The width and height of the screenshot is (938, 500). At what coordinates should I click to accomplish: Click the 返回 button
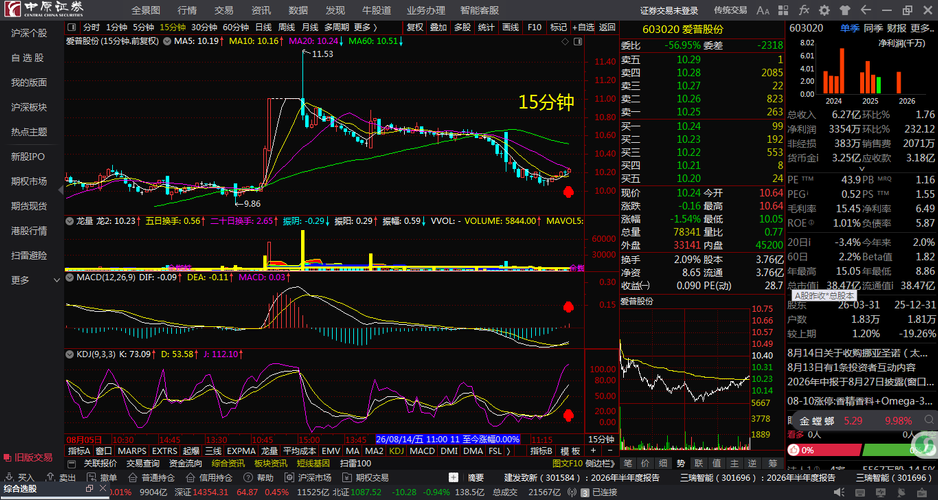(607, 27)
